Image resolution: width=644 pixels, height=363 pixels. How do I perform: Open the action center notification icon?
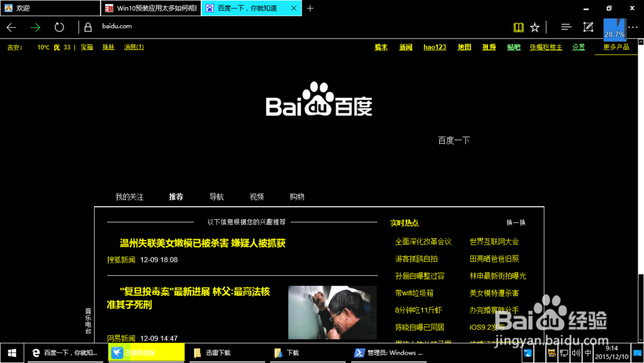tap(638, 353)
